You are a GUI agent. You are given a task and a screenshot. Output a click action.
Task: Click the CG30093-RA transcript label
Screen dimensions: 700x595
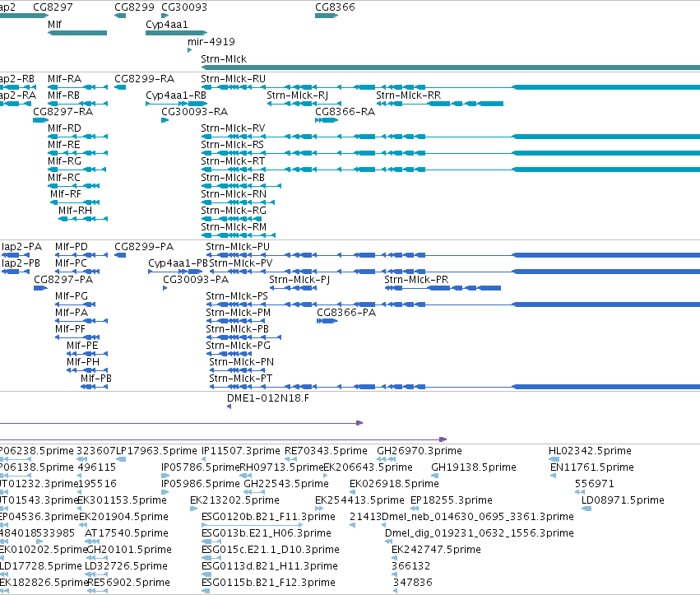pos(194,112)
